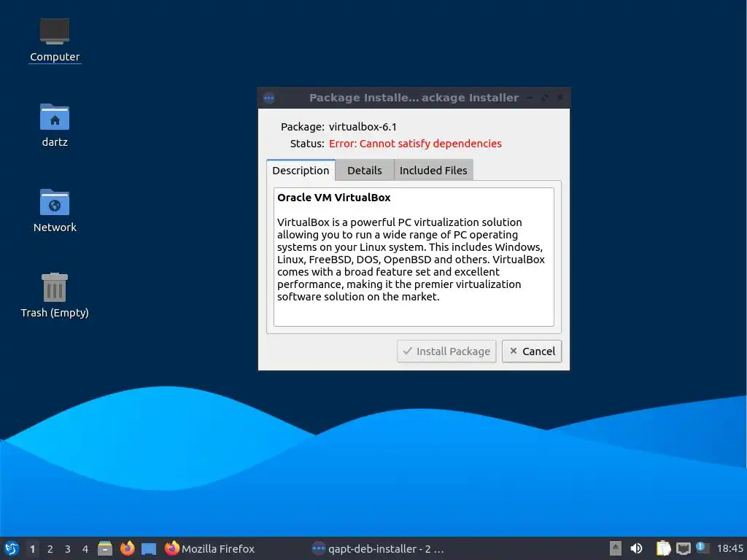747x560 pixels.
Task: Maximize the Package Installer window
Action: (x=545, y=98)
